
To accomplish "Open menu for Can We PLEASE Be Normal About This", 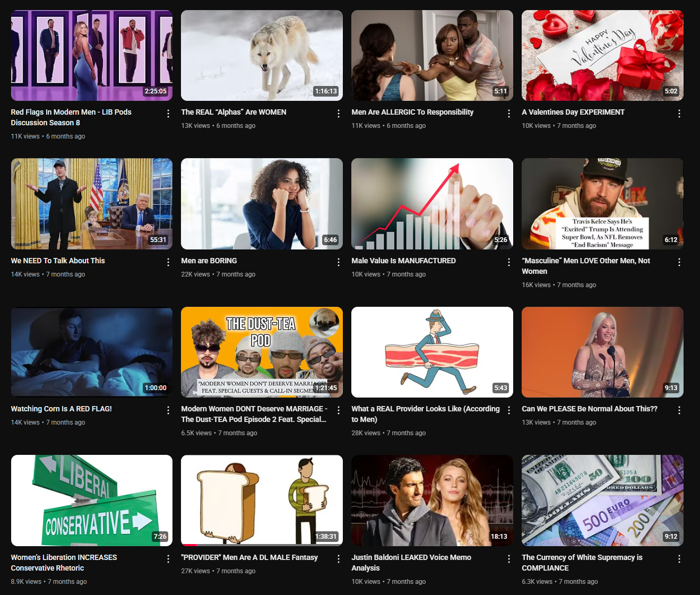I will coord(679,410).
